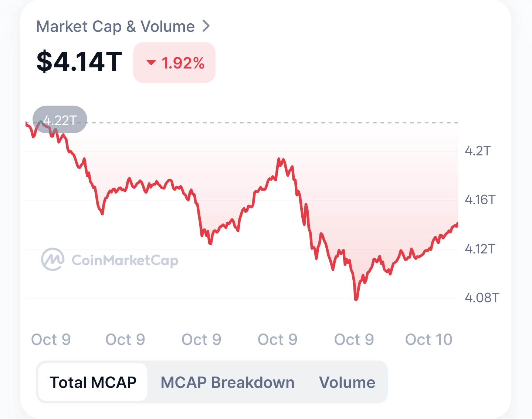Click the CoinMarketCap logo icon in the chart
Viewport: 532px width, 419px height.
[52, 259]
